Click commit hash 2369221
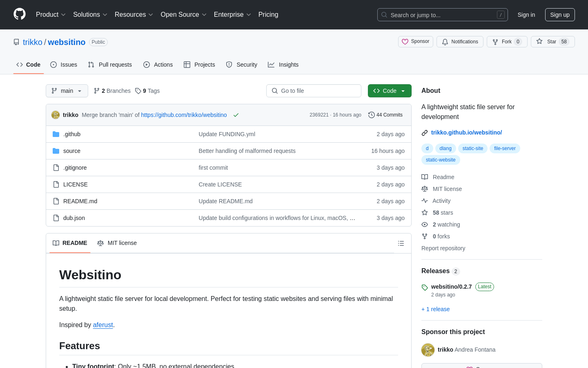The width and height of the screenshot is (588, 368). (x=319, y=115)
